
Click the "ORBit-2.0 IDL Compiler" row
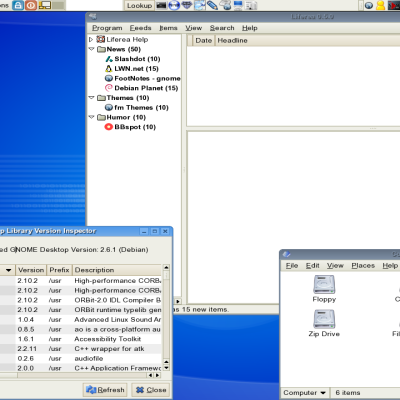tap(81, 300)
